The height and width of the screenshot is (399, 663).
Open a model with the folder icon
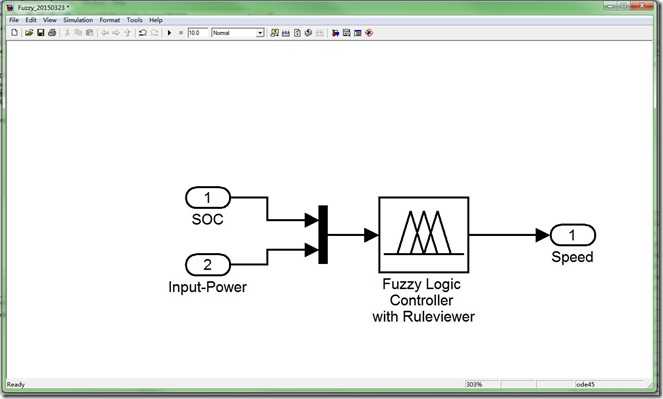(29, 33)
